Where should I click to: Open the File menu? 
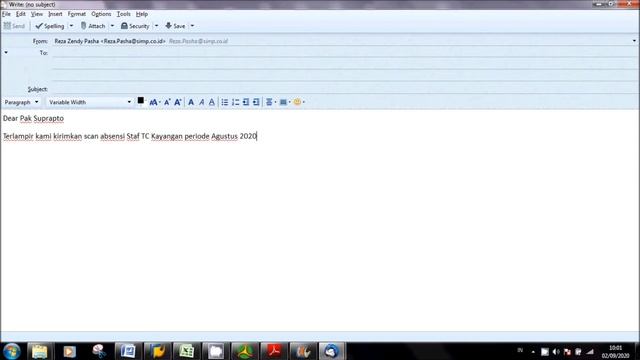6,14
